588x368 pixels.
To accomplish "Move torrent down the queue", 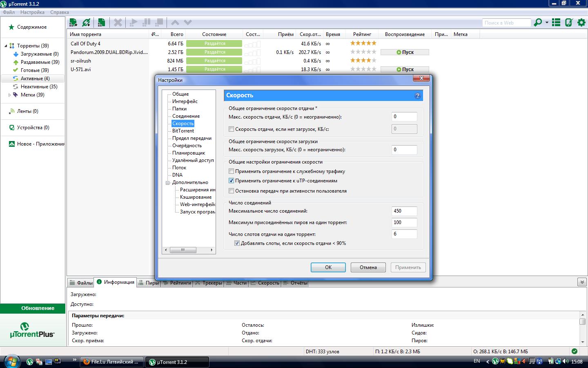I will [188, 22].
